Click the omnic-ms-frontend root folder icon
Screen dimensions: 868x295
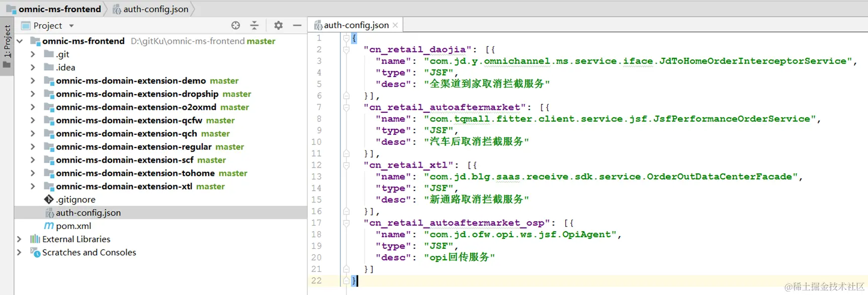[x=35, y=41]
